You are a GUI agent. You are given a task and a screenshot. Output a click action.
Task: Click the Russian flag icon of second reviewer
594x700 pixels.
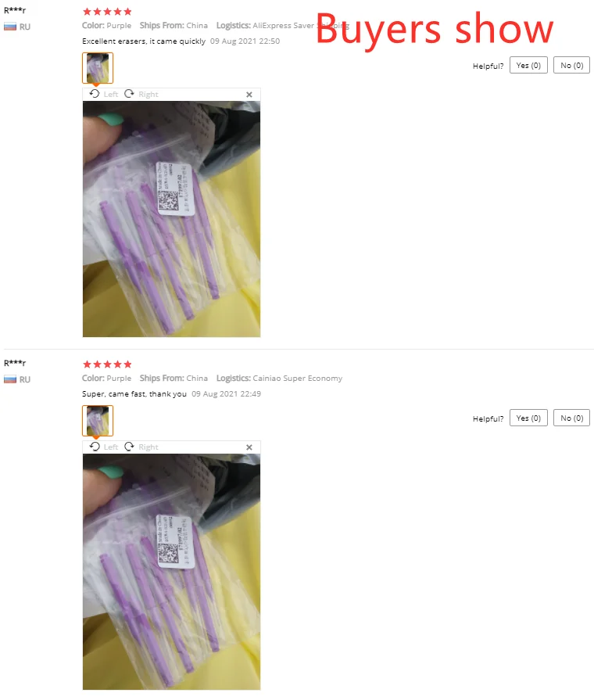pyautogui.click(x=10, y=379)
